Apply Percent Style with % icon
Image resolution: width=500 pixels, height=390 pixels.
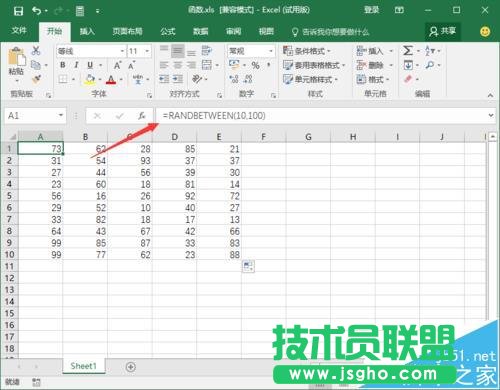[256, 65]
